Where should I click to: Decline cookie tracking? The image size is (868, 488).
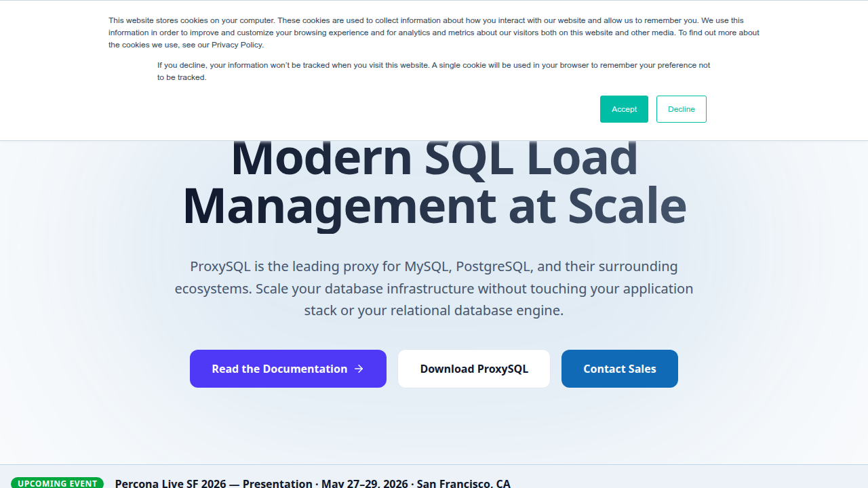click(x=681, y=109)
